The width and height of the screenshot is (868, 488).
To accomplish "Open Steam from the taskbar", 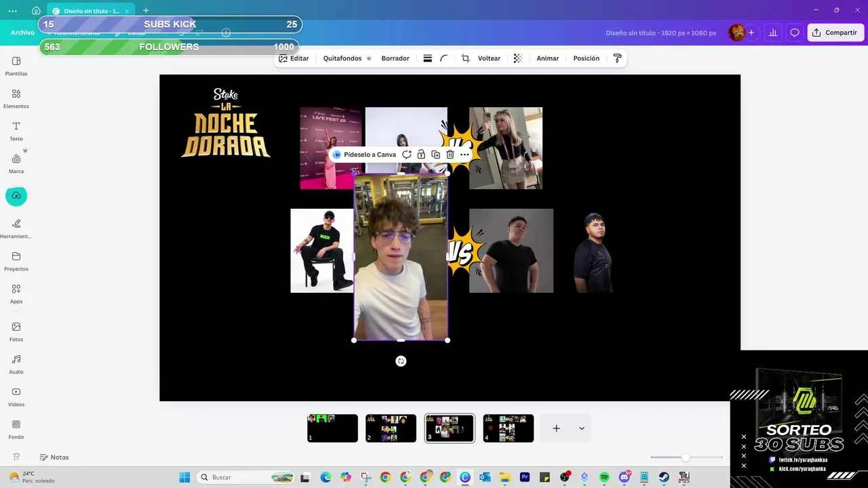I will coord(664,477).
